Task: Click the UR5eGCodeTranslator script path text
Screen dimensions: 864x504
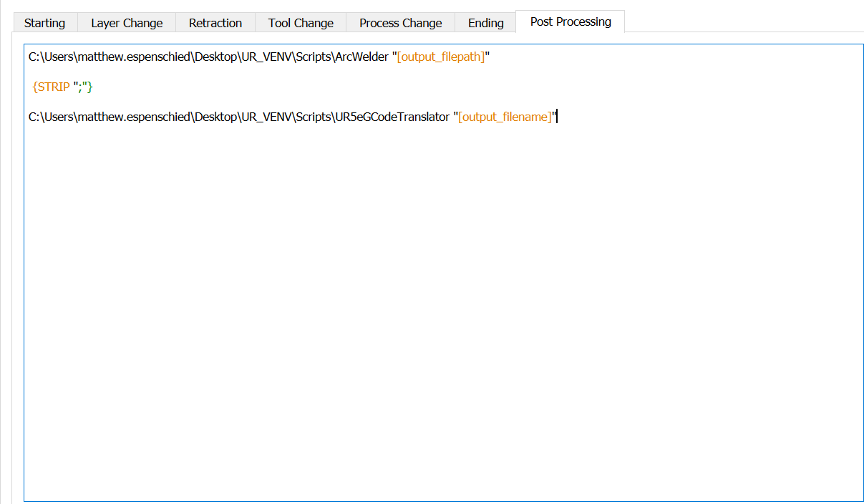Action: 239,117
